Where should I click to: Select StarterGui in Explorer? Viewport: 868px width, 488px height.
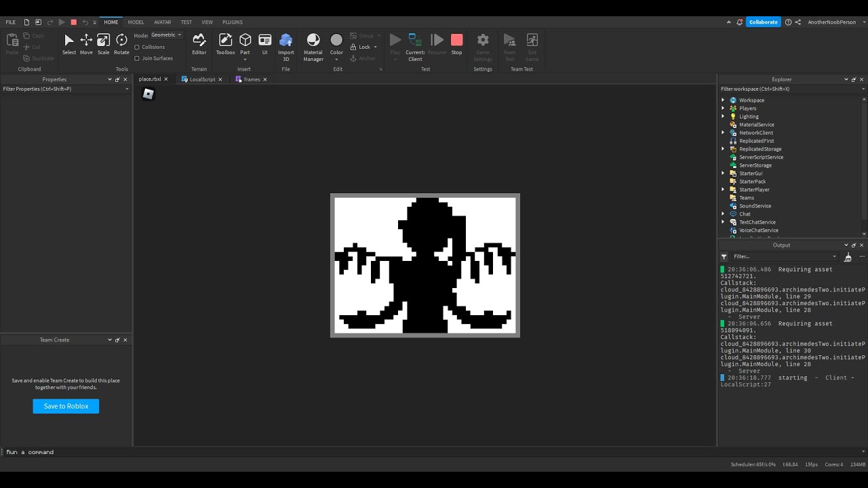(x=751, y=174)
